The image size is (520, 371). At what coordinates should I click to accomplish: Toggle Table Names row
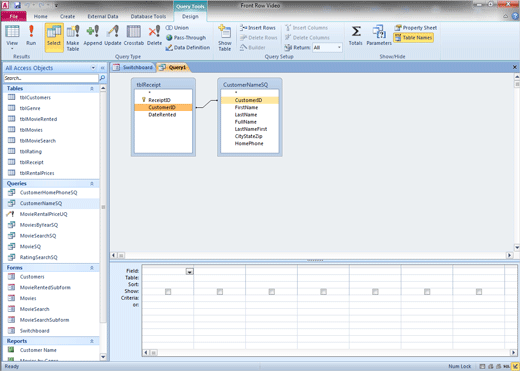pos(413,38)
